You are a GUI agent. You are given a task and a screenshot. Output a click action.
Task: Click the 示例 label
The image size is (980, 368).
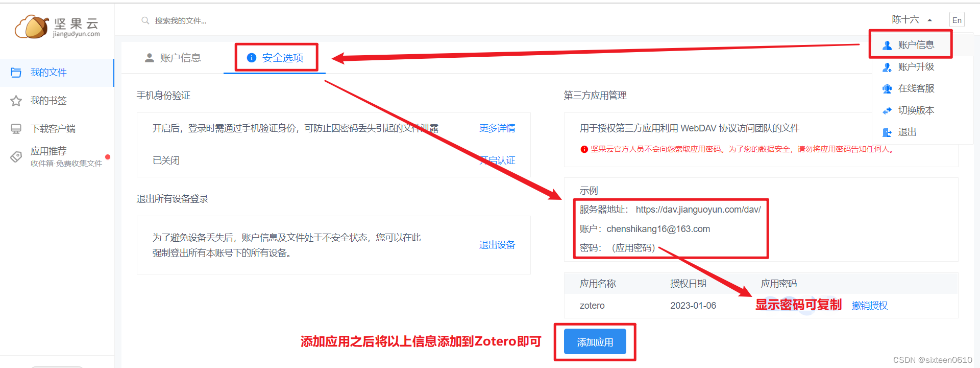coord(589,191)
